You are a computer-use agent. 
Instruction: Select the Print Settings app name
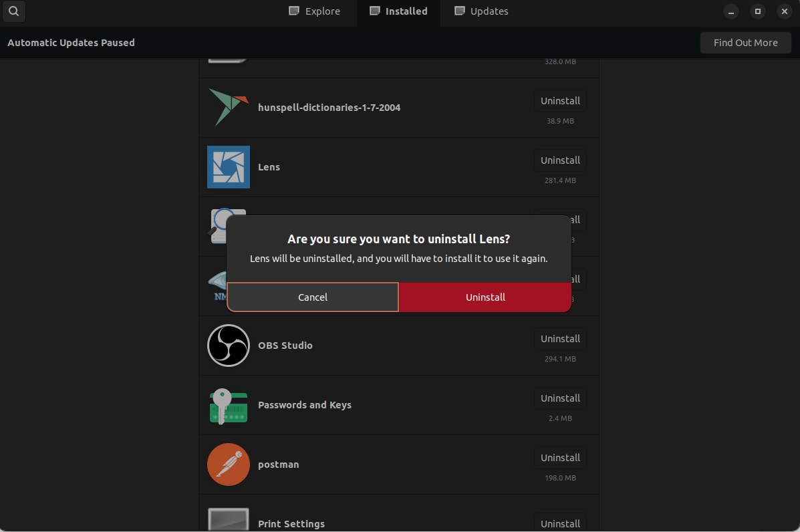coord(291,524)
